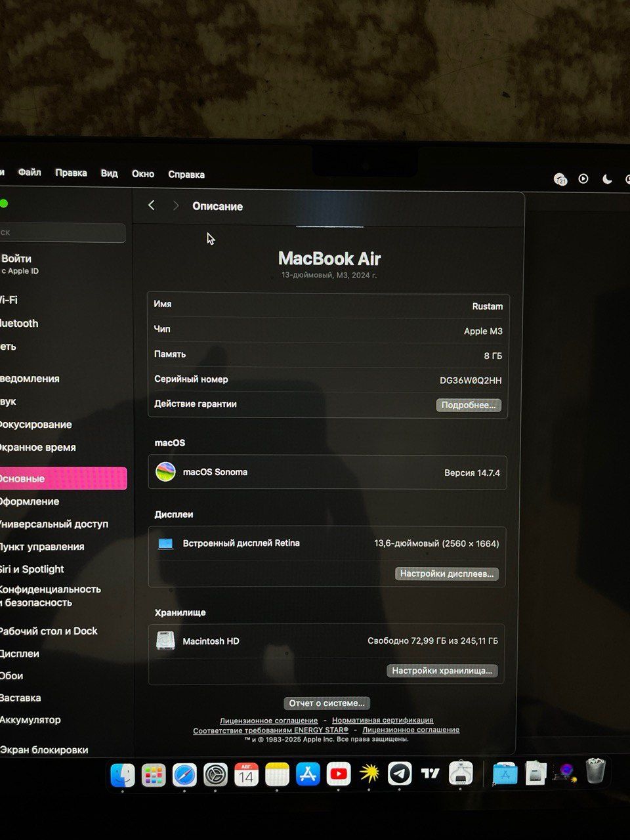Open the Нормативная сертификация link

click(x=383, y=720)
